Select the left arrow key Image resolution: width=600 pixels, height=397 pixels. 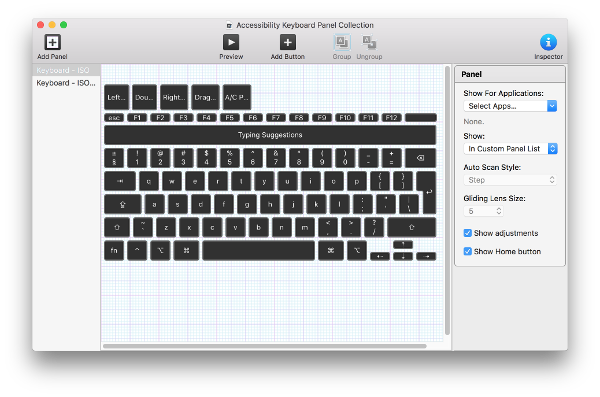[x=380, y=256]
